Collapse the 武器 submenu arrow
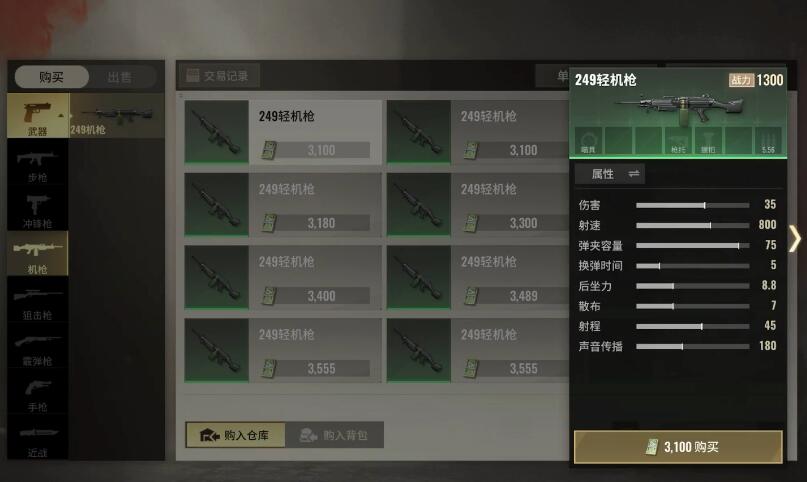The height and width of the screenshot is (482, 807). click(x=61, y=116)
